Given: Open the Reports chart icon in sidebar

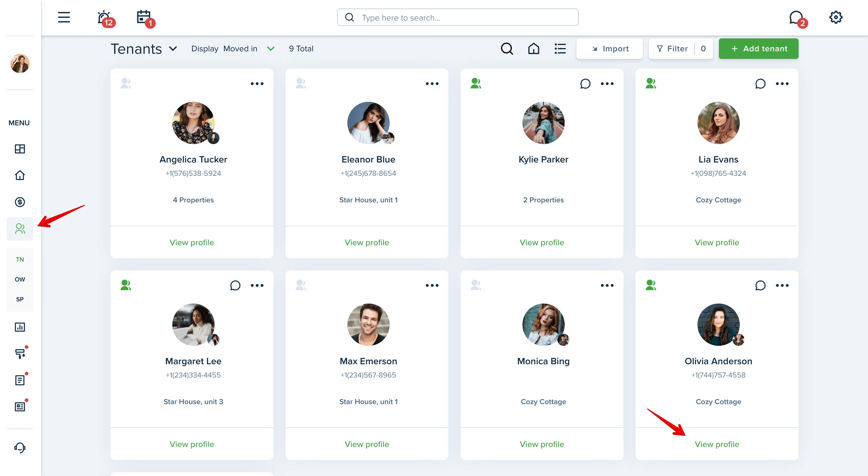Looking at the screenshot, I should (20, 327).
